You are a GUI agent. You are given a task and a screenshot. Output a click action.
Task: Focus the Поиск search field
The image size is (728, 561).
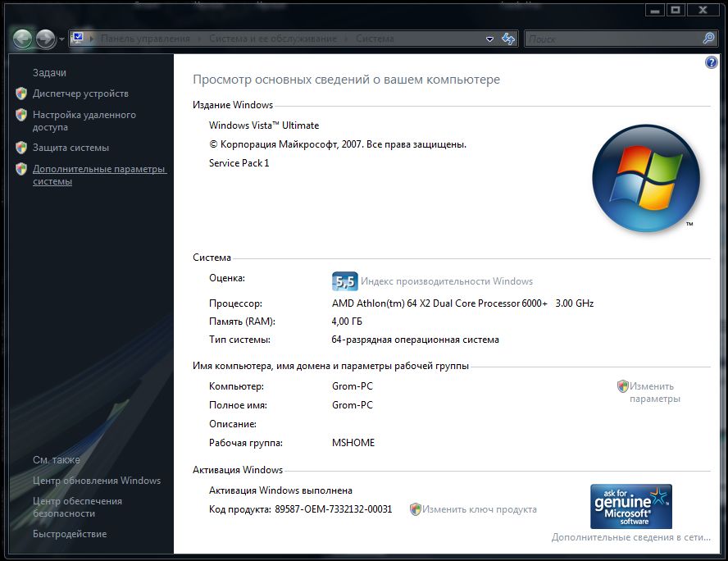click(x=614, y=39)
